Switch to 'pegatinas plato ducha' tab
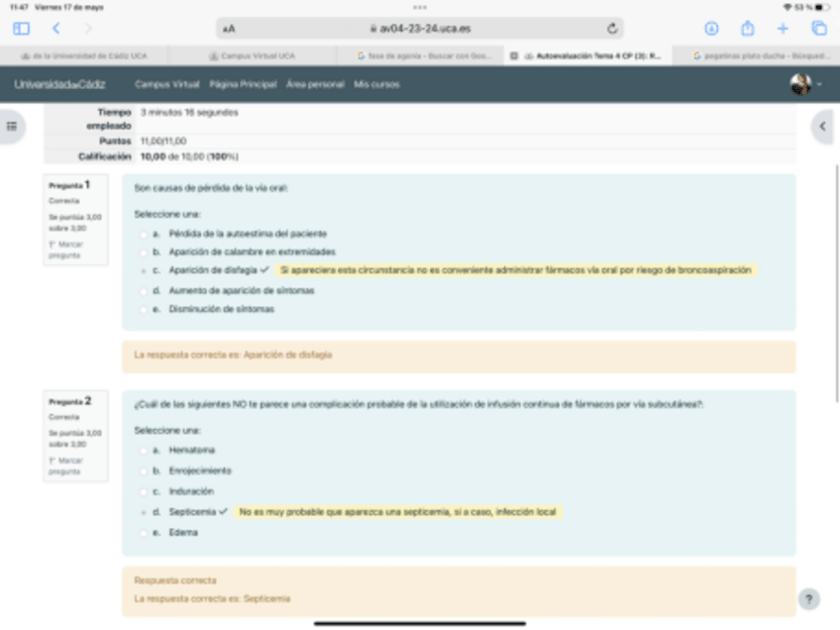The width and height of the screenshot is (840, 630). click(x=756, y=55)
